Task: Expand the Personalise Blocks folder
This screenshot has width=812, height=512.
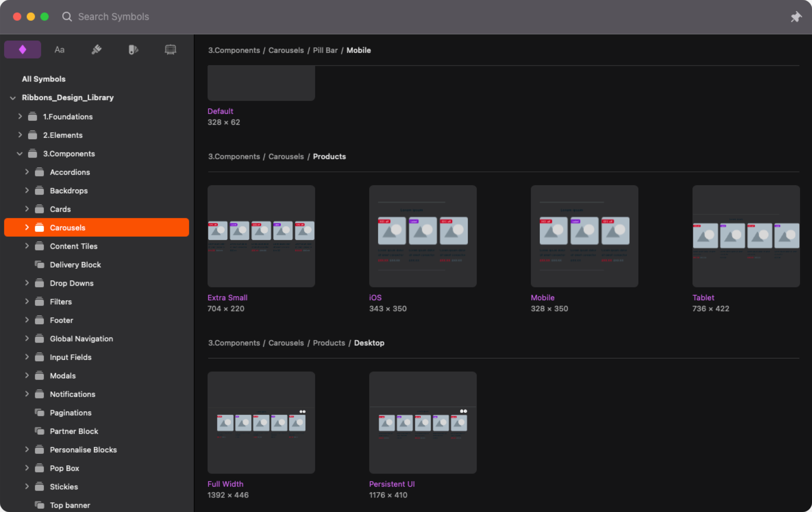Action: [x=27, y=449]
